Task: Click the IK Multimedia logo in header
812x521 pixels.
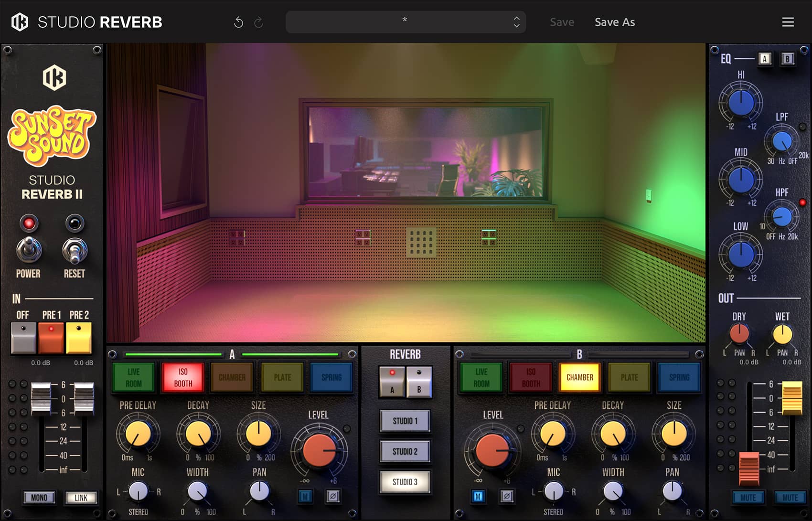Action: click(20, 22)
